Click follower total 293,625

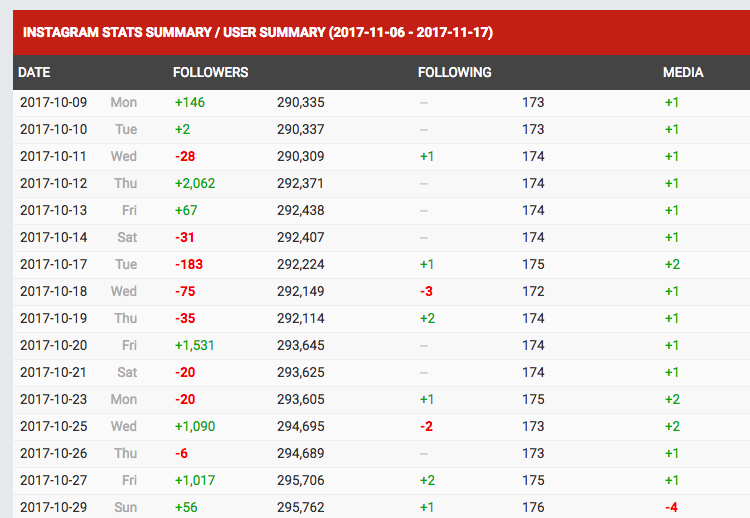pos(300,373)
